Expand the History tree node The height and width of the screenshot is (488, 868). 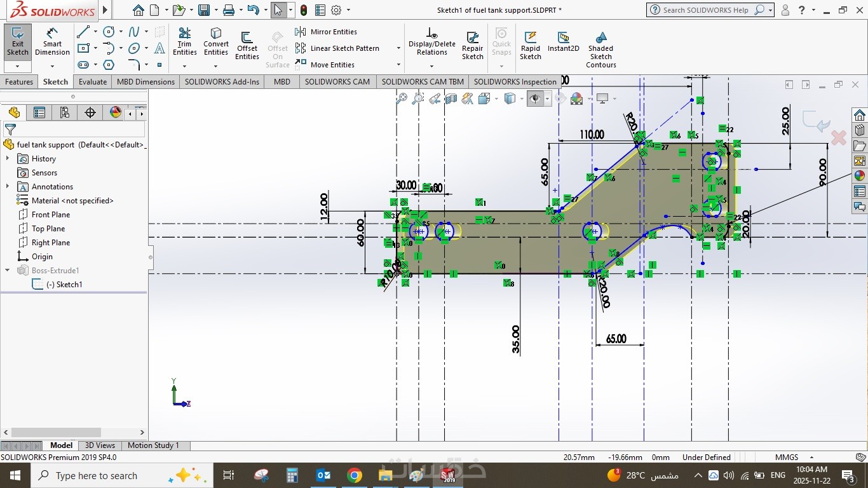[x=8, y=159]
